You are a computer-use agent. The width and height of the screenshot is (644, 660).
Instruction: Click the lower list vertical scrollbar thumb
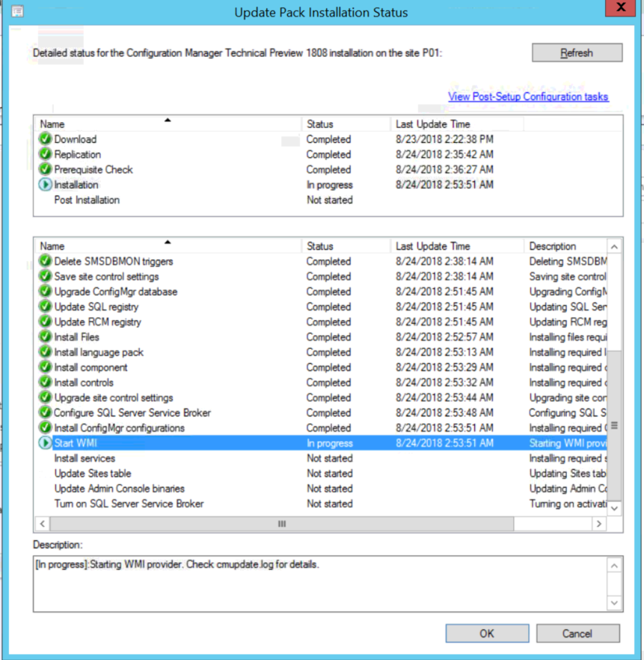(x=614, y=426)
